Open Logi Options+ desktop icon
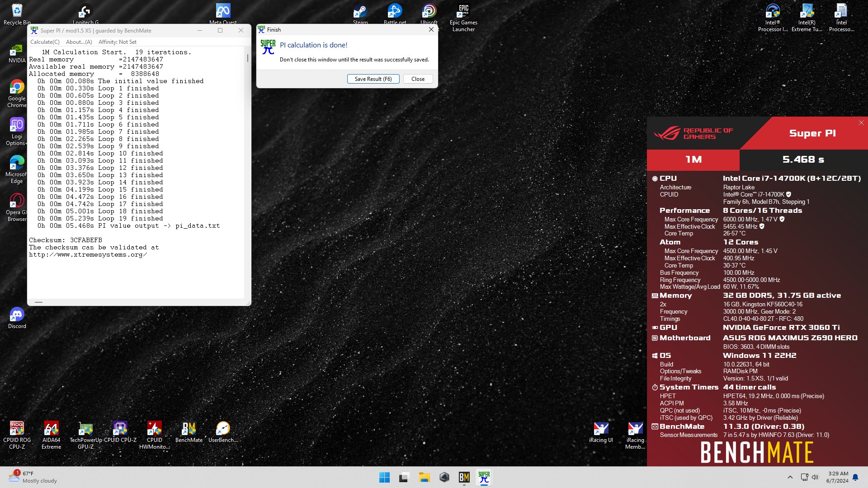 pos(17,131)
